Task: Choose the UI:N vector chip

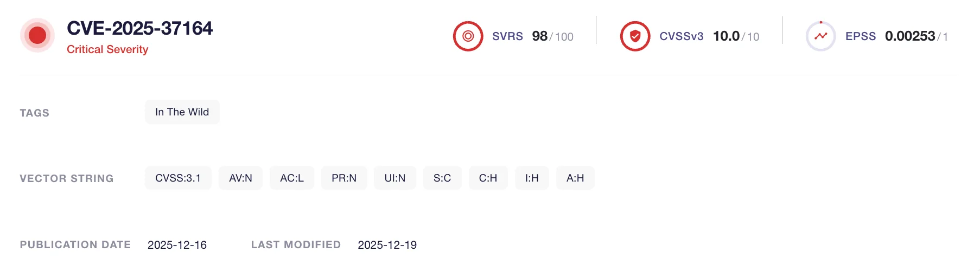Action: 395,178
